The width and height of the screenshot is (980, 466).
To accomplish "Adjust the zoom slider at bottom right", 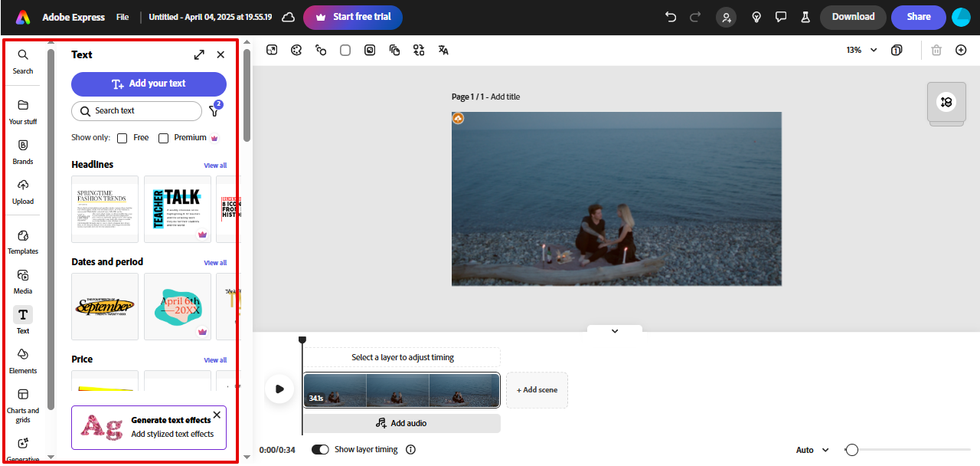I will 852,450.
